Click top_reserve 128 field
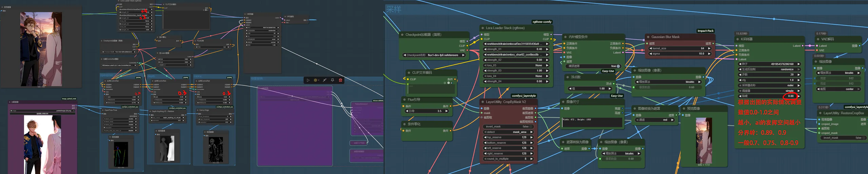Screen dimensions: 868x174 [x=508, y=137]
